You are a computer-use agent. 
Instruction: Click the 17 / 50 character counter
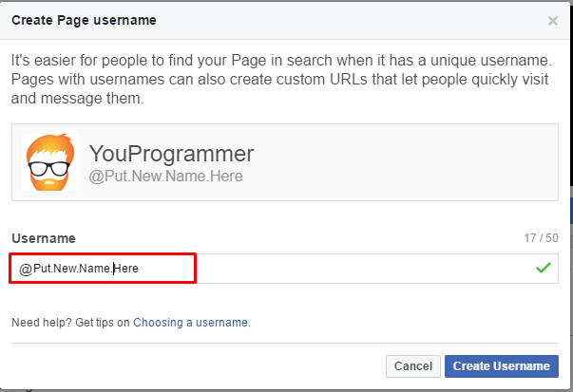click(542, 238)
